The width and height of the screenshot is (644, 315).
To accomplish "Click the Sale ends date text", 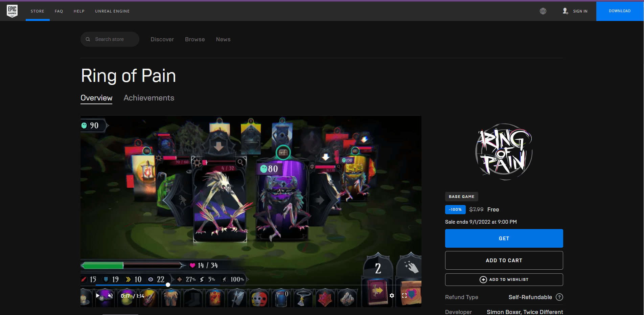I will coord(481,222).
